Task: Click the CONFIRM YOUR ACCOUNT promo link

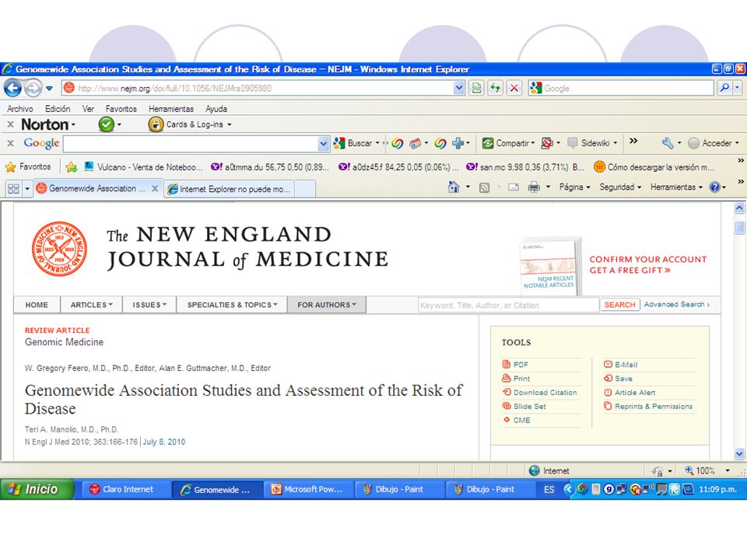Action: (x=648, y=264)
